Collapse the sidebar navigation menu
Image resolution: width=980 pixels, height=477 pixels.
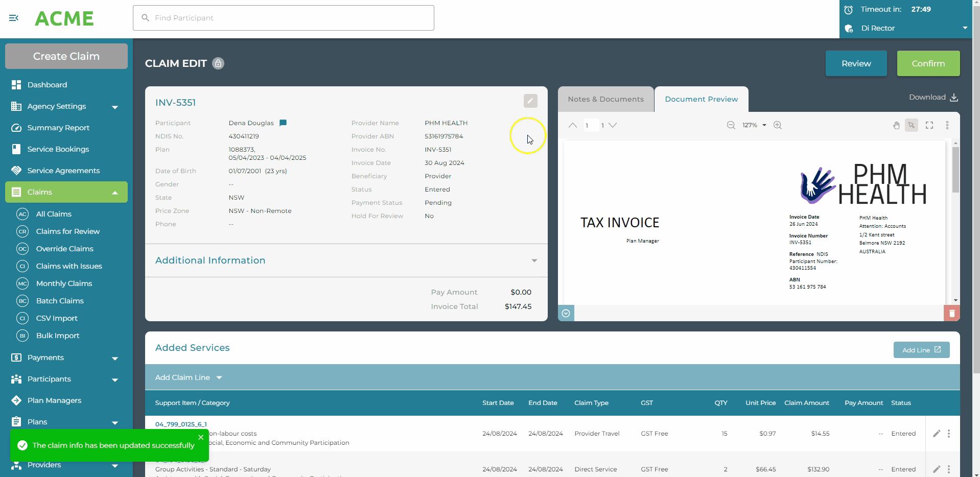point(14,18)
